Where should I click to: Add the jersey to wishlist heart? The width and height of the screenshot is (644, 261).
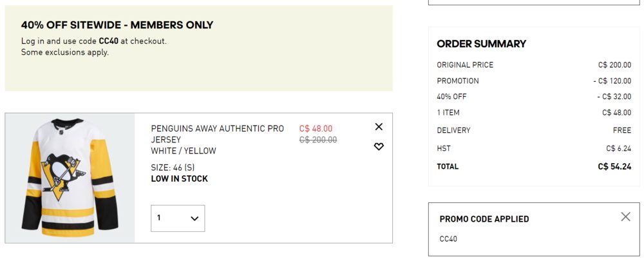379,146
